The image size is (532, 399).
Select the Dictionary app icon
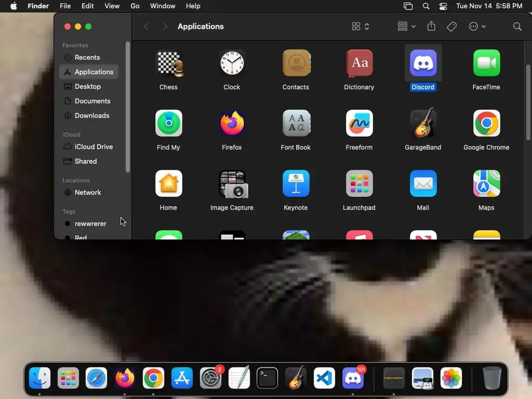coord(360,63)
